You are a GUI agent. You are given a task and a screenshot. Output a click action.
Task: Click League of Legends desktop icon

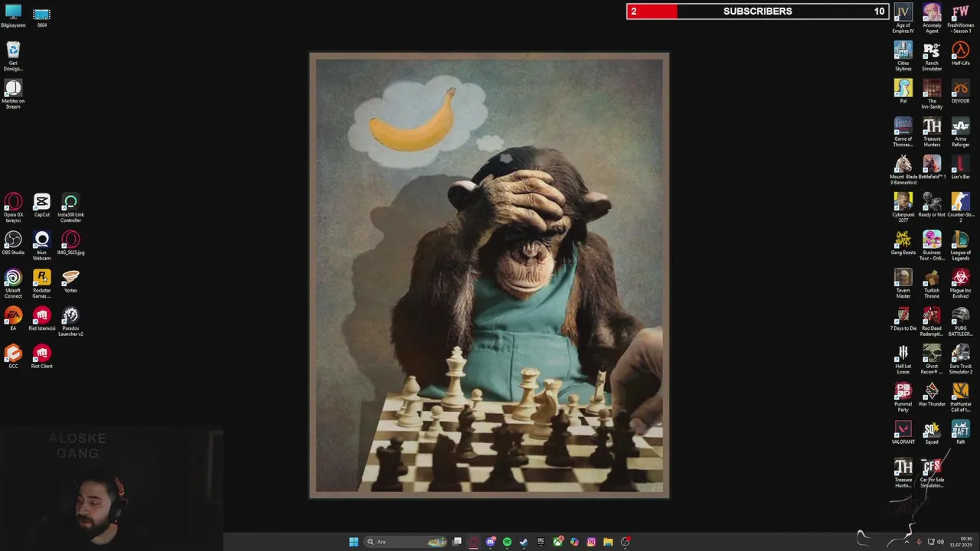(x=961, y=246)
